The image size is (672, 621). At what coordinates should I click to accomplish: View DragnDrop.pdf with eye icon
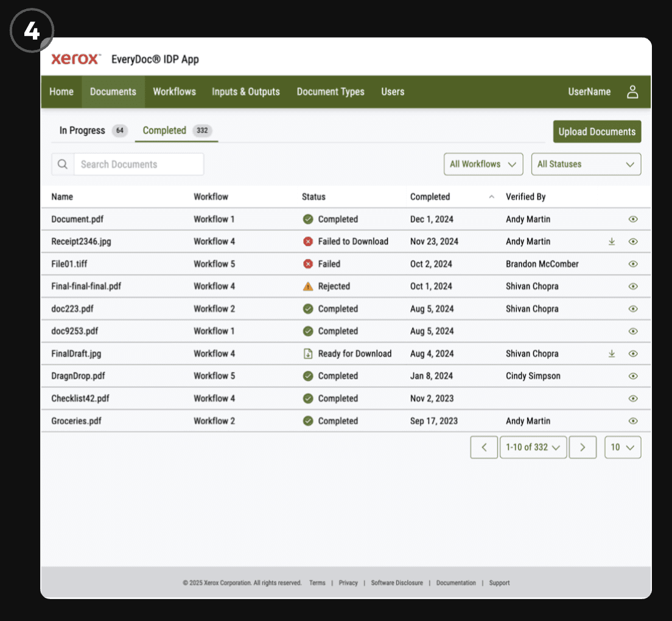[x=633, y=376]
